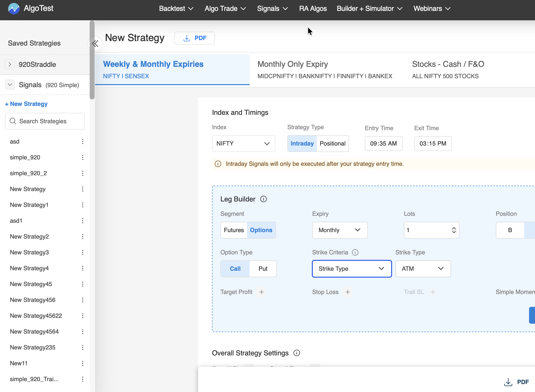Click the Leg Builder info icon

264,199
